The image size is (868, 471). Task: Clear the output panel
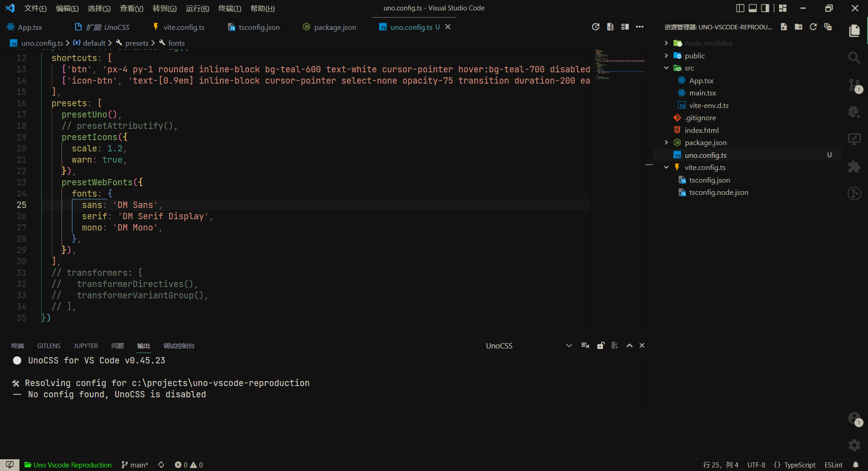coord(585,346)
